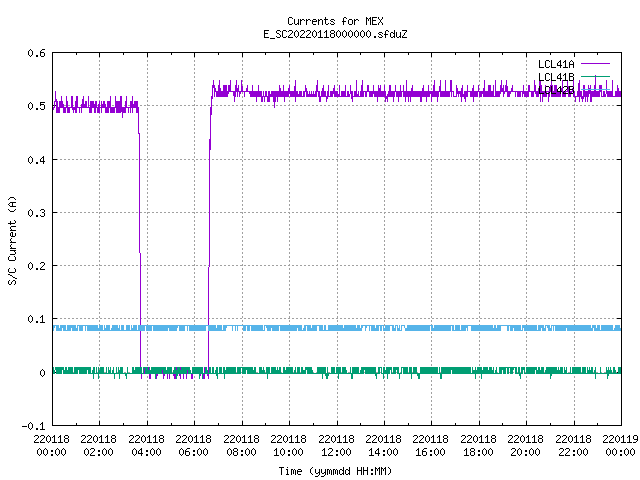Click the chart title 'Currents for MEX'
640x480 pixels.
[x=335, y=21]
